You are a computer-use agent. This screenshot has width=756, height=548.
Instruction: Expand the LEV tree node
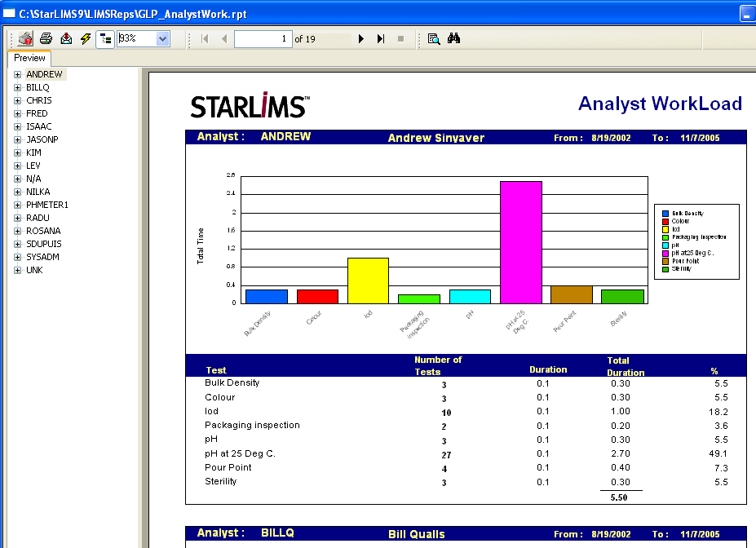point(17,166)
